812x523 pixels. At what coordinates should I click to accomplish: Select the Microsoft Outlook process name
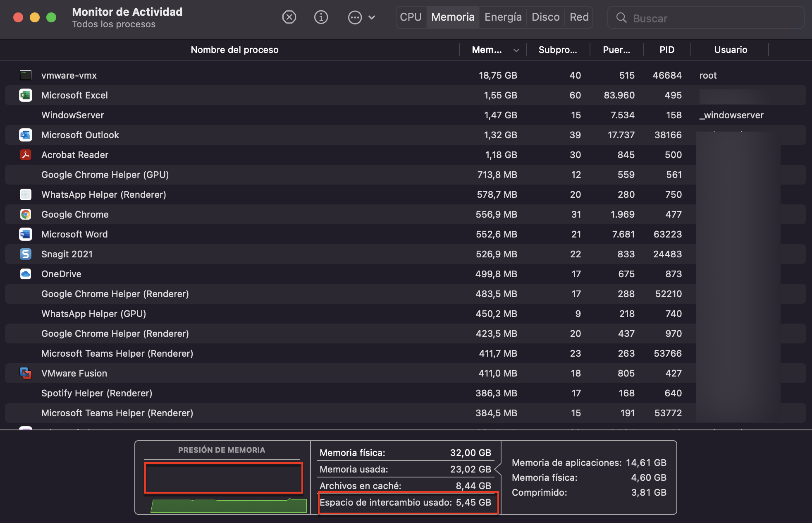(80, 135)
